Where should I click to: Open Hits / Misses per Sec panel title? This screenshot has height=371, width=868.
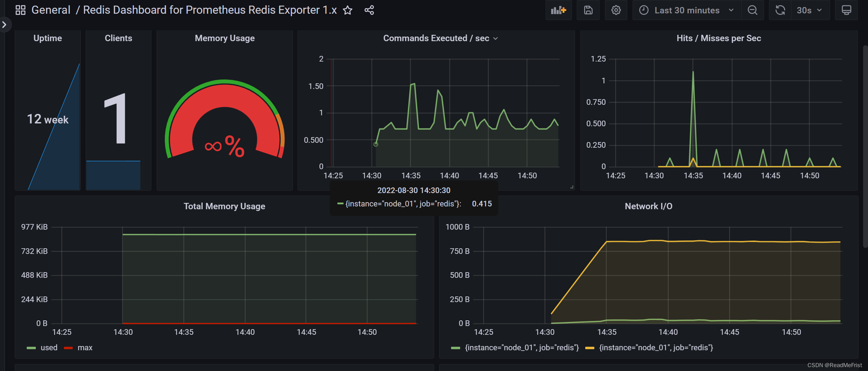tap(719, 38)
